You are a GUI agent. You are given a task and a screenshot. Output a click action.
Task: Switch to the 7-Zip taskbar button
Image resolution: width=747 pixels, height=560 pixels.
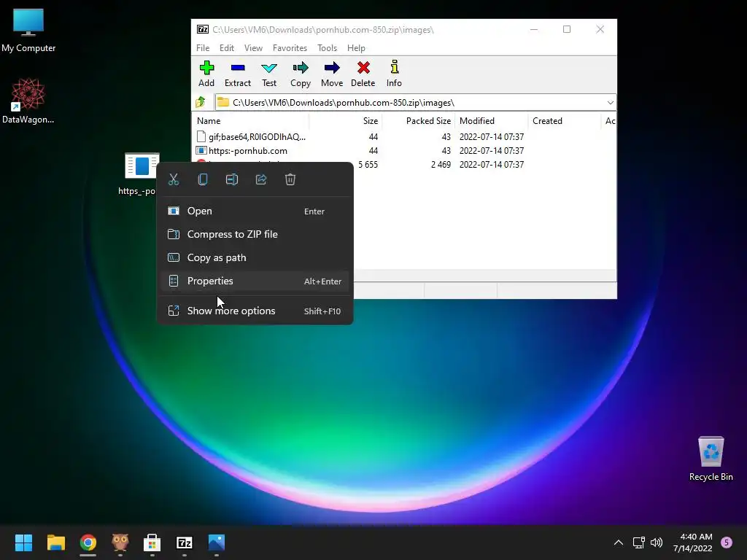[185, 542]
